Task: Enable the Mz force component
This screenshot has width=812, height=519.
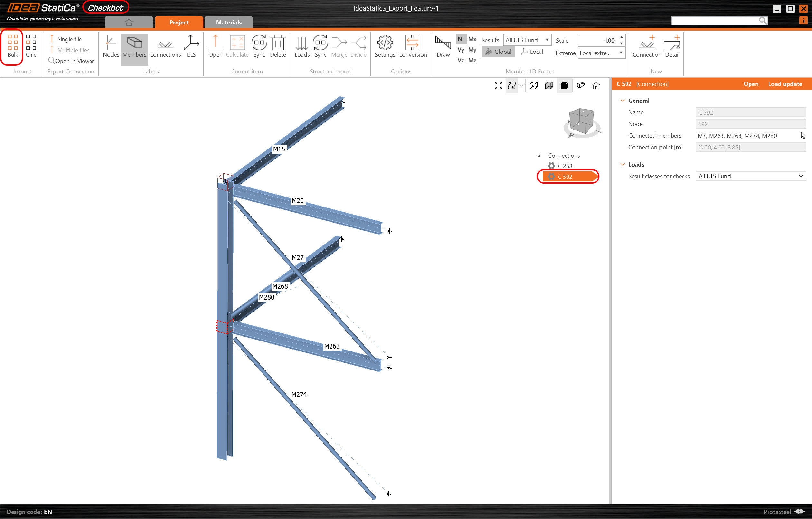Action: click(x=472, y=60)
